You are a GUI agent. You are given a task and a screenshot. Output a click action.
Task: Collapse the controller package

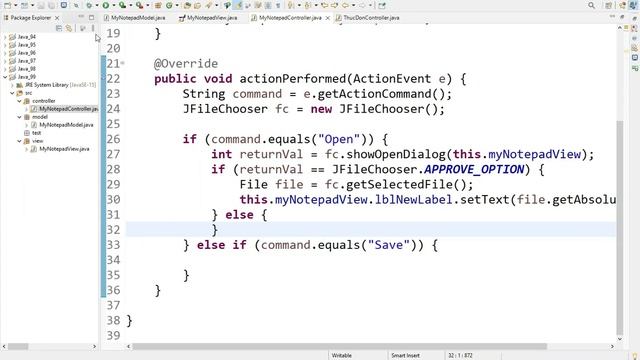point(19,101)
